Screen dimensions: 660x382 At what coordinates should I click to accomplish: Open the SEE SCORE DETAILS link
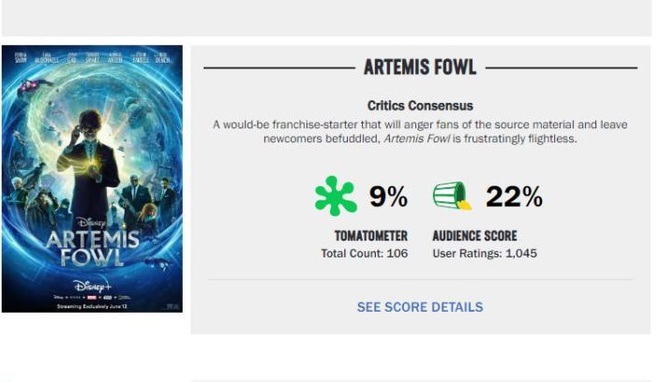tap(420, 307)
